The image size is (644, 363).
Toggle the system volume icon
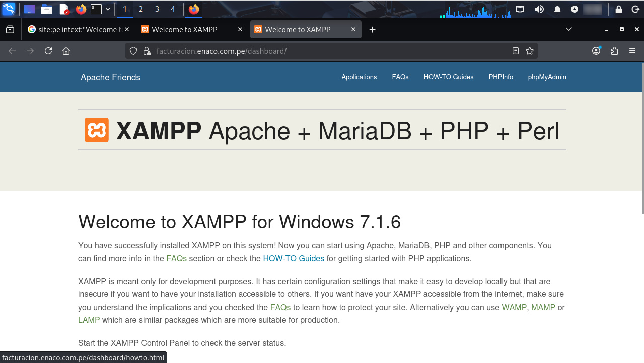539,9
